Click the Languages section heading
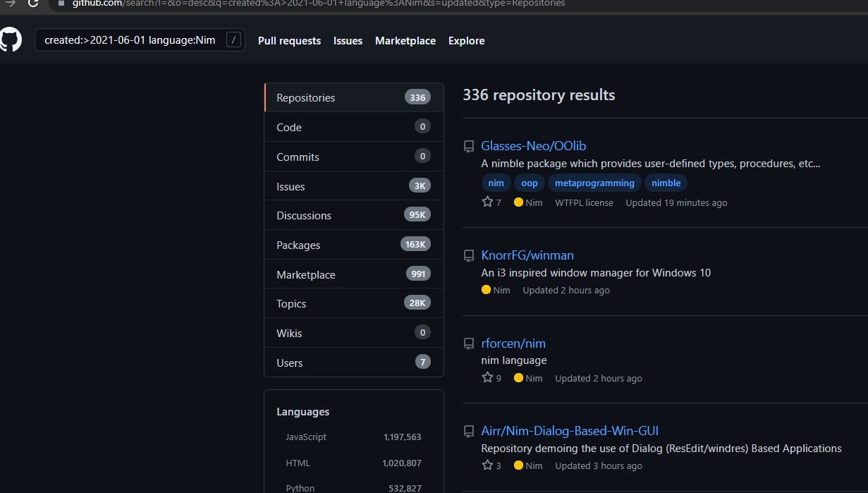The height and width of the screenshot is (493, 868). point(303,412)
